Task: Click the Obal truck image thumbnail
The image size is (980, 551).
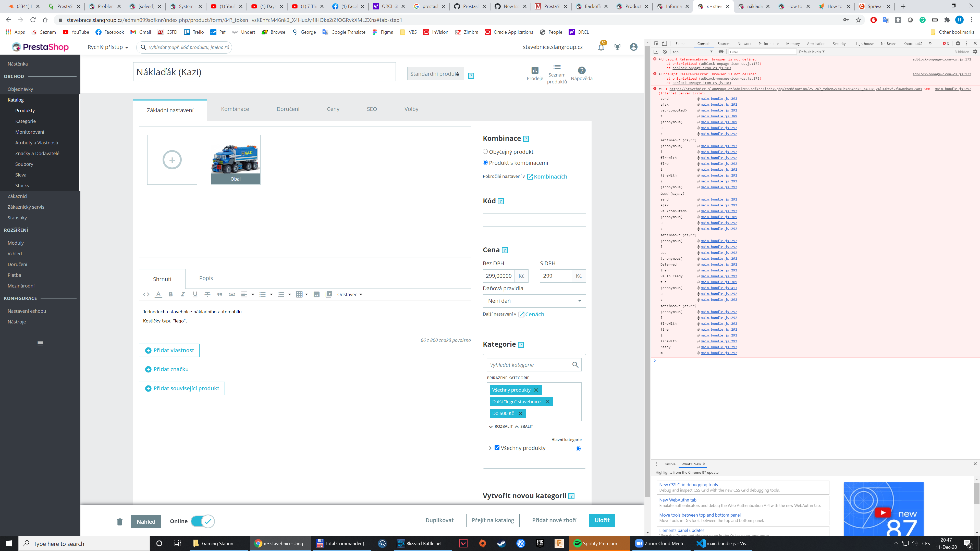Action: pyautogui.click(x=236, y=160)
